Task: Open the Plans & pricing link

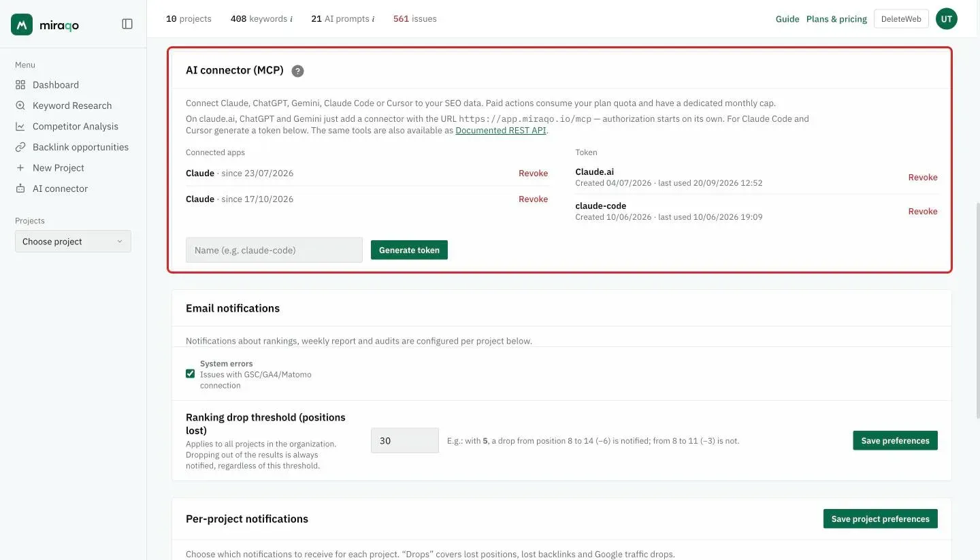Action: [836, 19]
